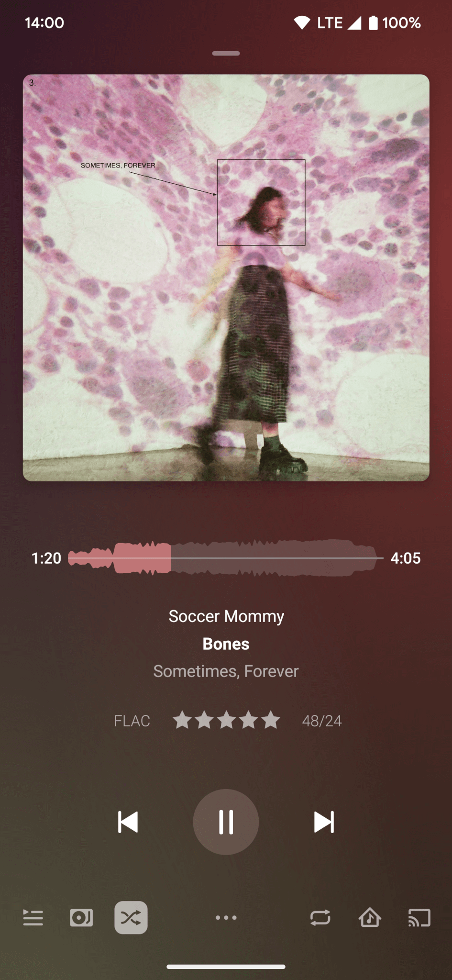
Task: Open the audio output speaker icon
Action: 81,917
